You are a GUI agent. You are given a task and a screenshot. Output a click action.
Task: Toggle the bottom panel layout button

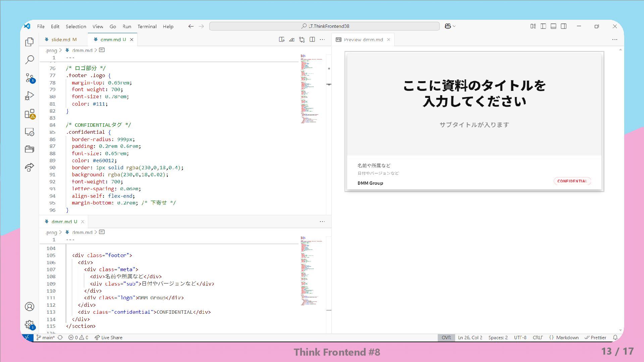pos(553,26)
